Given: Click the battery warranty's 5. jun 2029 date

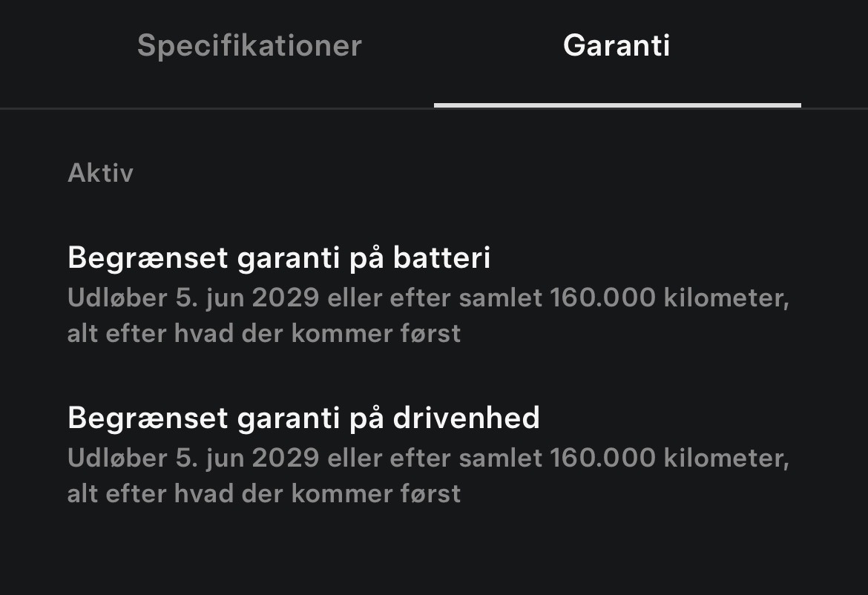Looking at the screenshot, I should click(x=248, y=298).
